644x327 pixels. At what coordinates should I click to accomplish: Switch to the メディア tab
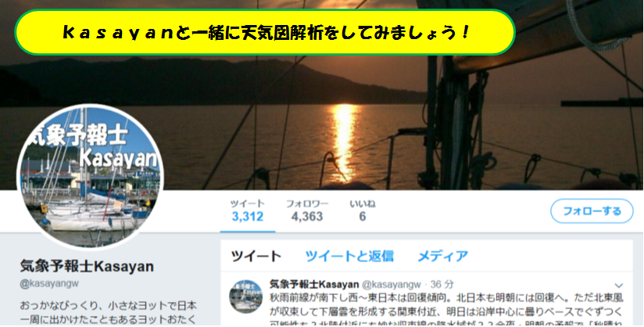point(442,257)
